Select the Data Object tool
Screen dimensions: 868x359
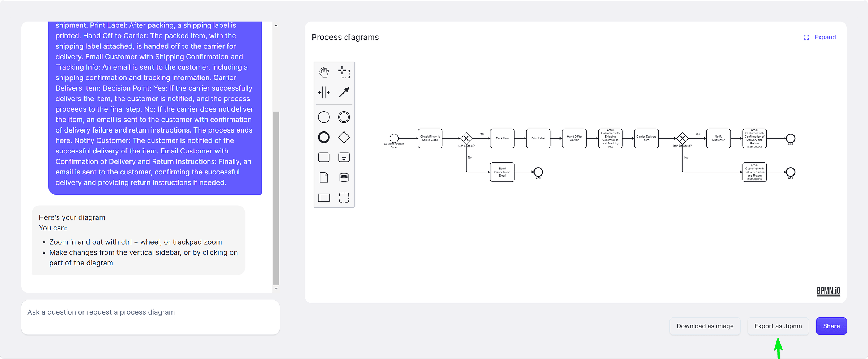324,177
